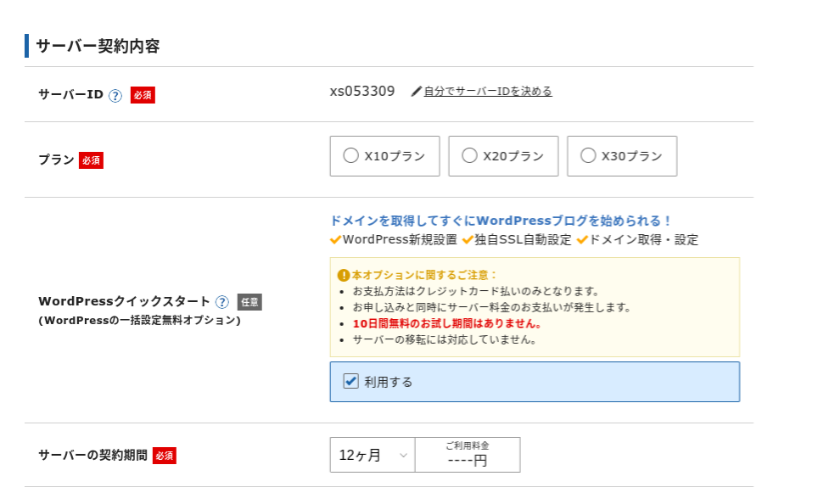Select the X20プラン radio button
Viewport: 818px width, 504px height.
pyautogui.click(x=469, y=155)
